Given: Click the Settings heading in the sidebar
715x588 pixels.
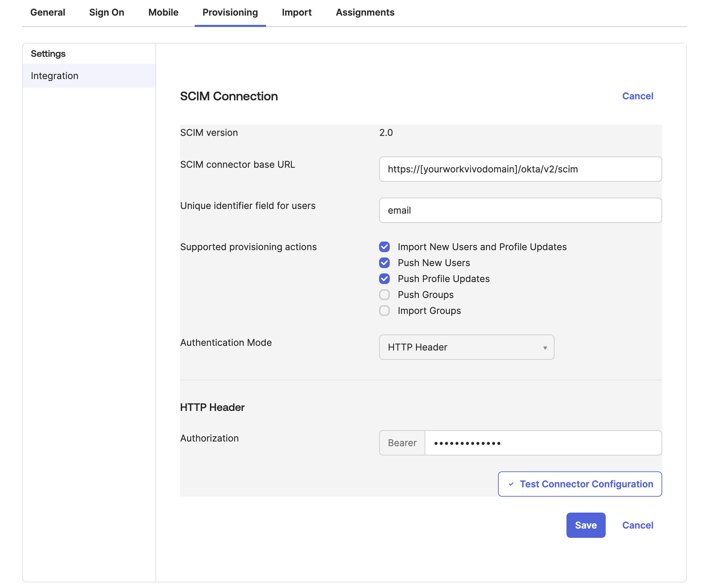Looking at the screenshot, I should click(x=48, y=53).
